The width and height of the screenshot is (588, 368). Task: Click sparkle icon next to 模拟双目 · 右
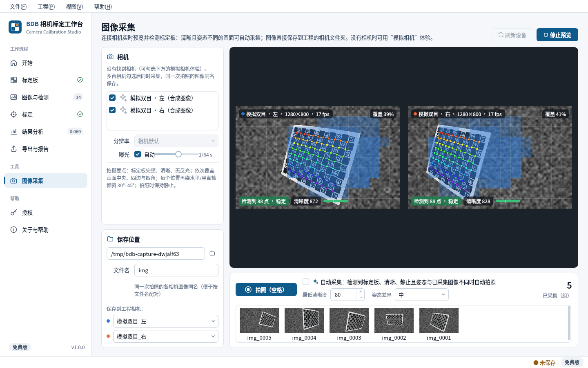point(123,110)
